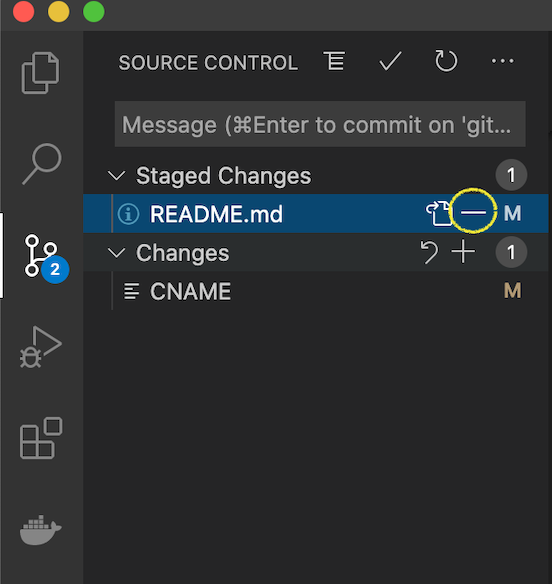
Task: Select the README.md staged file
Action: pyautogui.click(x=315, y=213)
